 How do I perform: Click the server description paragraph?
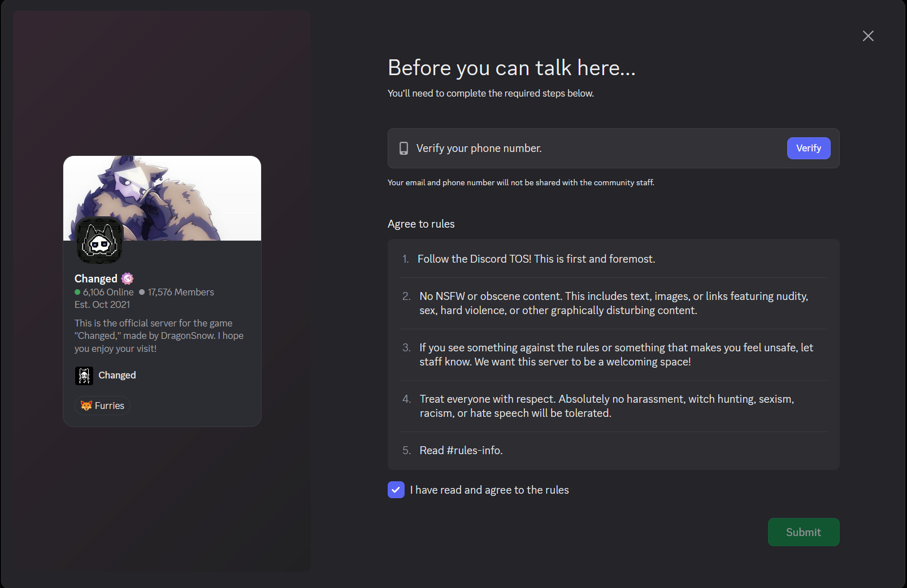(x=159, y=336)
